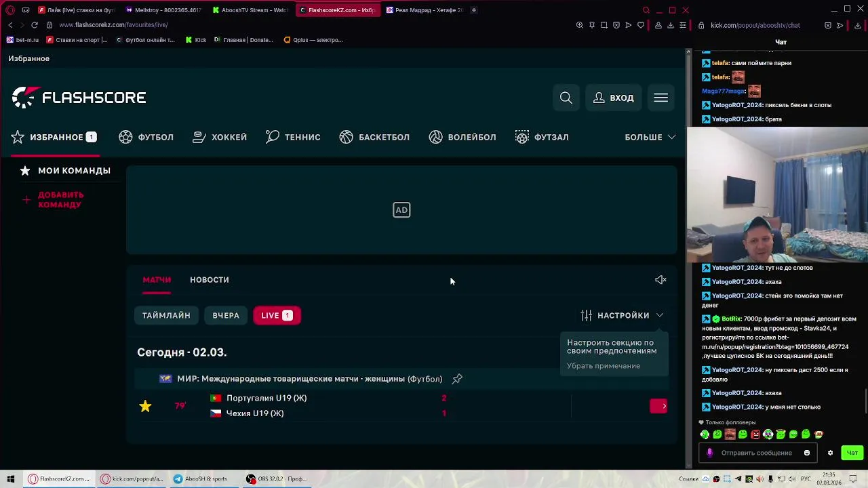The width and height of the screenshot is (868, 488).
Task: Show the ТАЙМЛАЙН view
Action: 166,315
